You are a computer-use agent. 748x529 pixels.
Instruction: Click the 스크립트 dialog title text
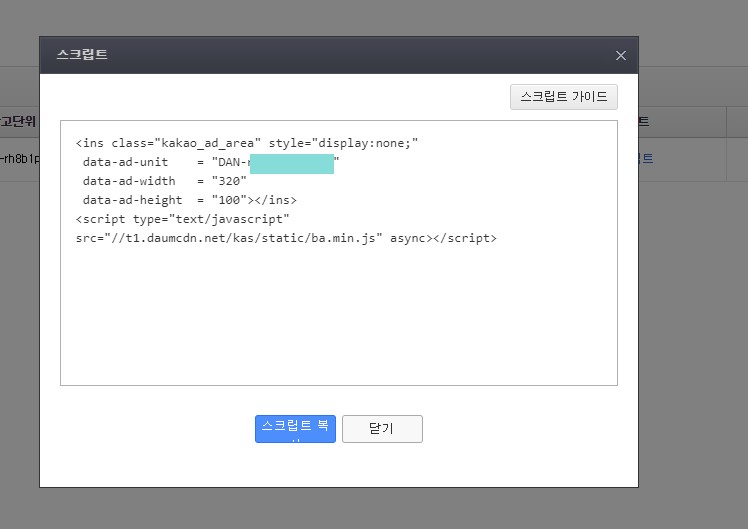point(82,54)
